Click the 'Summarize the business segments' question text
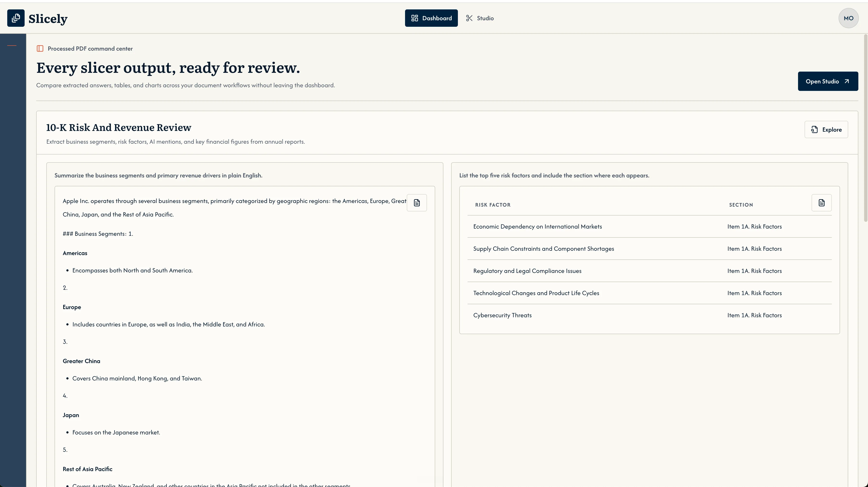The image size is (868, 487). click(158, 176)
